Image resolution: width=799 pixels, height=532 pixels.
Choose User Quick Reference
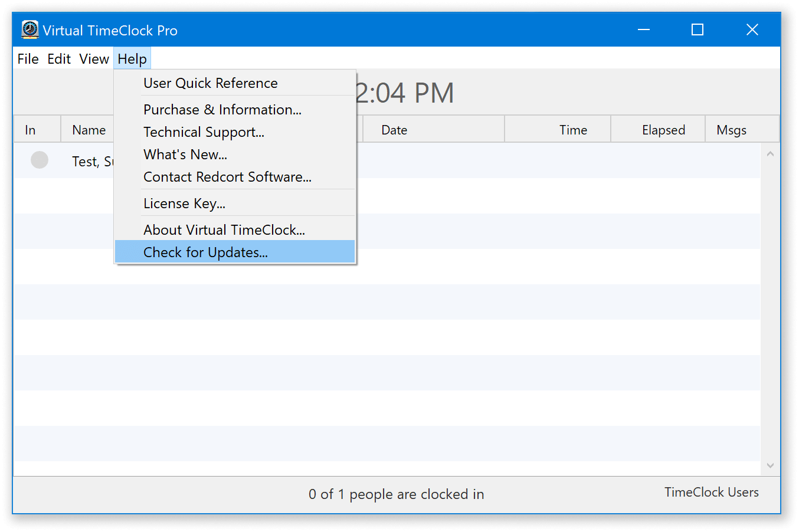tap(235, 83)
